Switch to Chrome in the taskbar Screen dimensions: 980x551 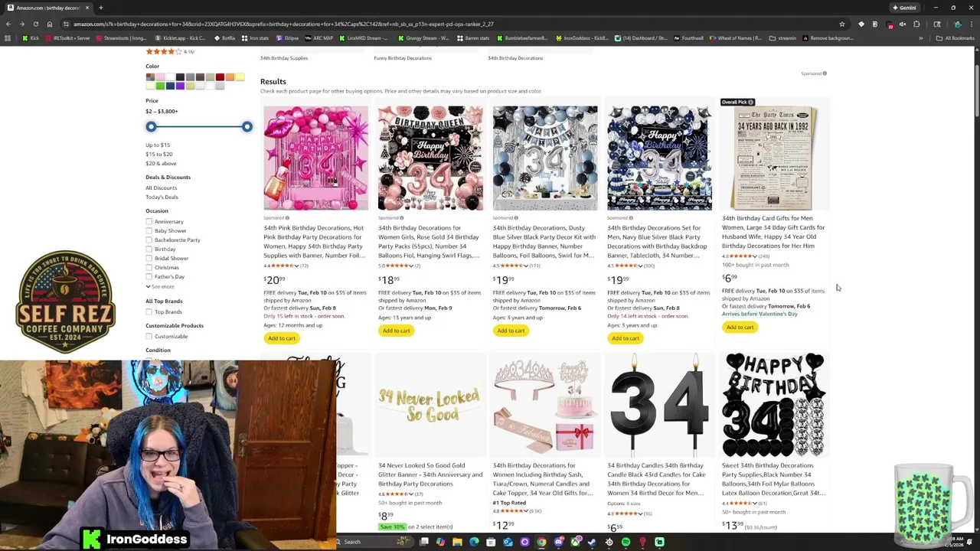[x=541, y=542]
